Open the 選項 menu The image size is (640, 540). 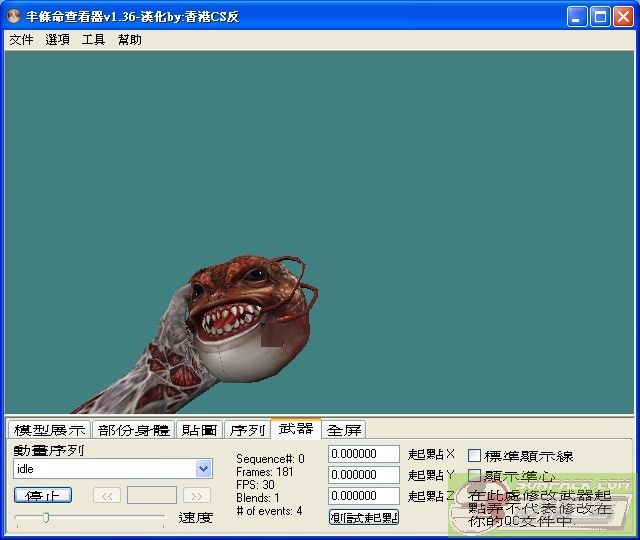pos(57,40)
